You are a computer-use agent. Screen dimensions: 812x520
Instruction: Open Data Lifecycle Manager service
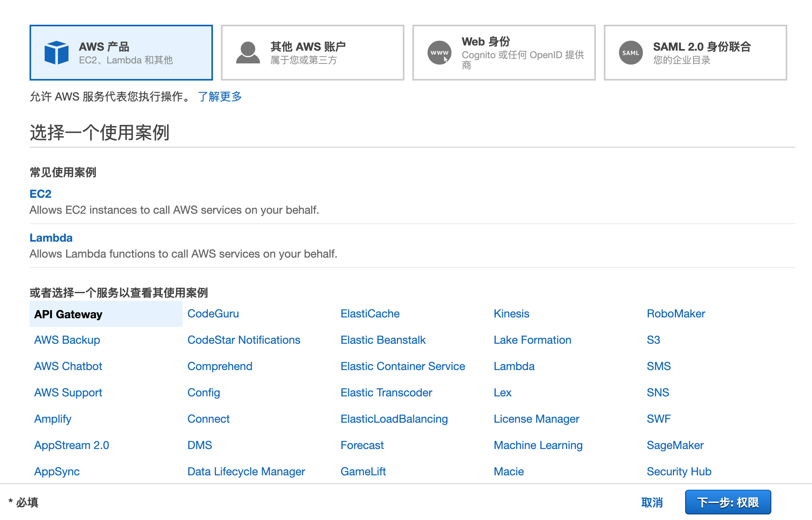(246, 471)
